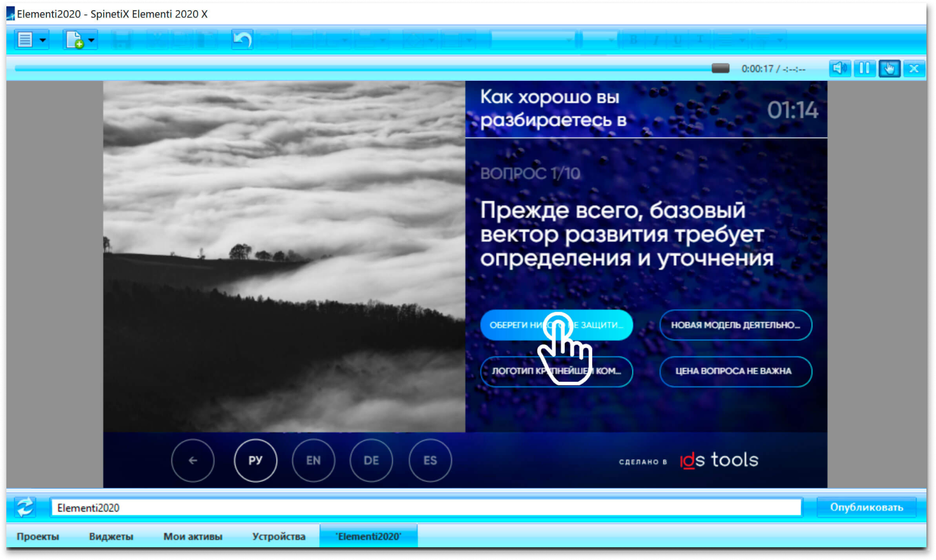Expand the new document dropdown arrow
Screen dimensions: 936x560
click(92, 40)
